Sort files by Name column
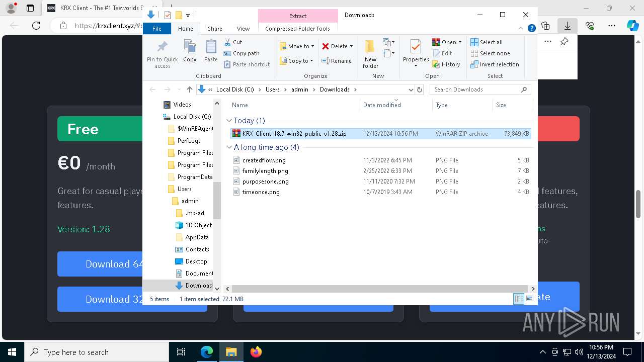The image size is (644, 362). [x=295, y=105]
